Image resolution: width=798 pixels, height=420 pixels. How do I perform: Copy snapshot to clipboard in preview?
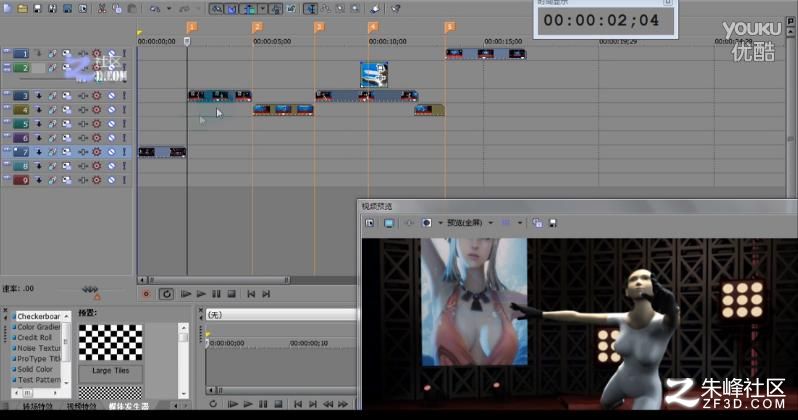pos(537,223)
